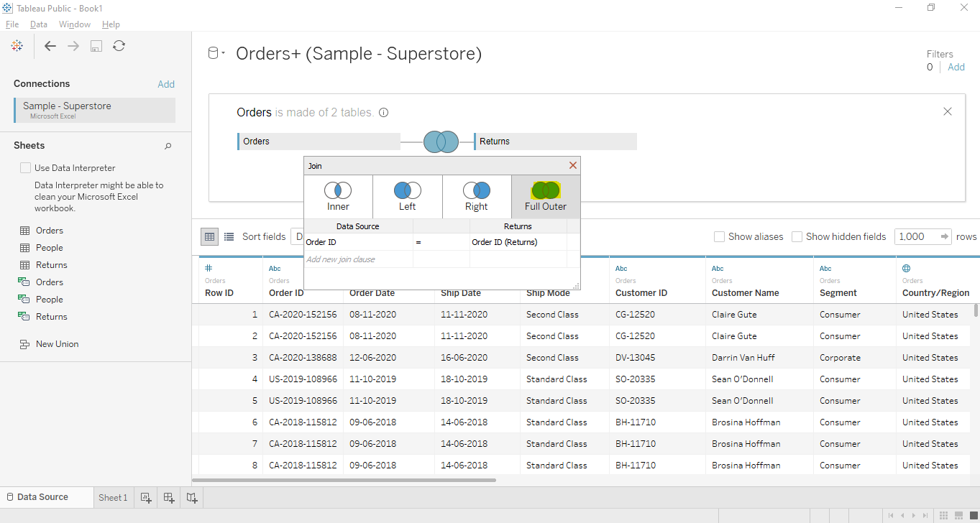
Task: Select the Sample - Superstore connection
Action: [x=94, y=110]
